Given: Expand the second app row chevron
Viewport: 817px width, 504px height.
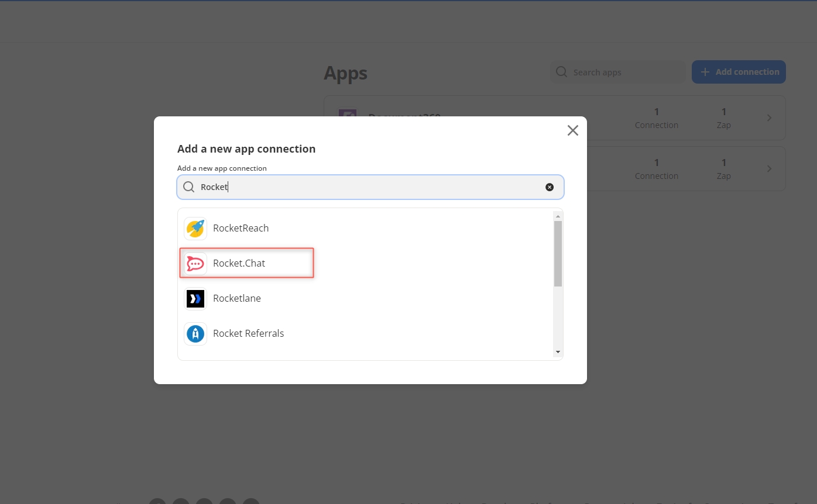Looking at the screenshot, I should click(x=769, y=169).
